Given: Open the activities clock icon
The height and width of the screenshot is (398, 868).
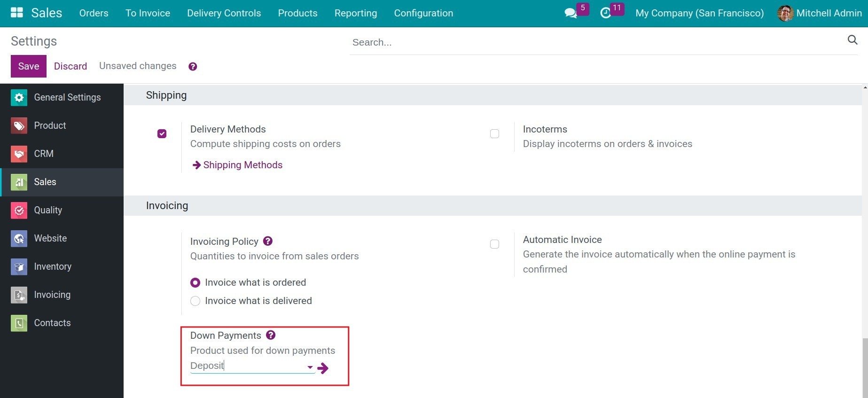Looking at the screenshot, I should click(x=606, y=13).
